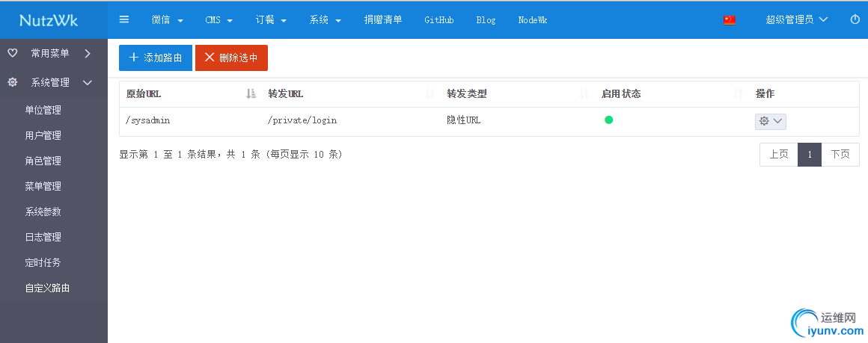Click the gear icon beside 系统管理
The height and width of the screenshot is (343, 868).
13,82
